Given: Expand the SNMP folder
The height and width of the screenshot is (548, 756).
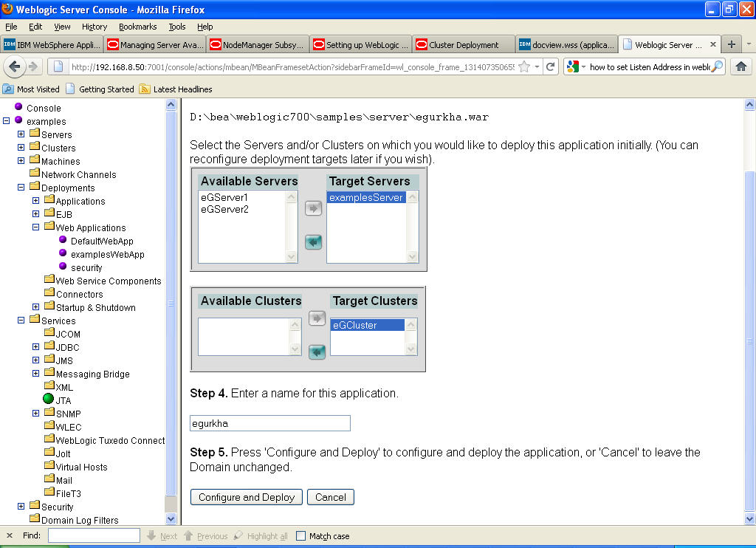Looking at the screenshot, I should click(35, 413).
